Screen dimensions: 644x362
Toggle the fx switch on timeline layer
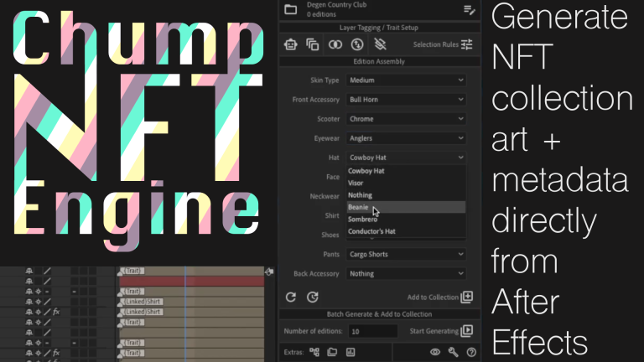point(55,312)
